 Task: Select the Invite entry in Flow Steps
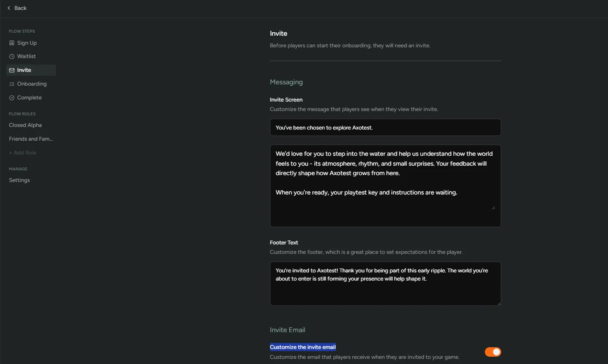click(24, 70)
